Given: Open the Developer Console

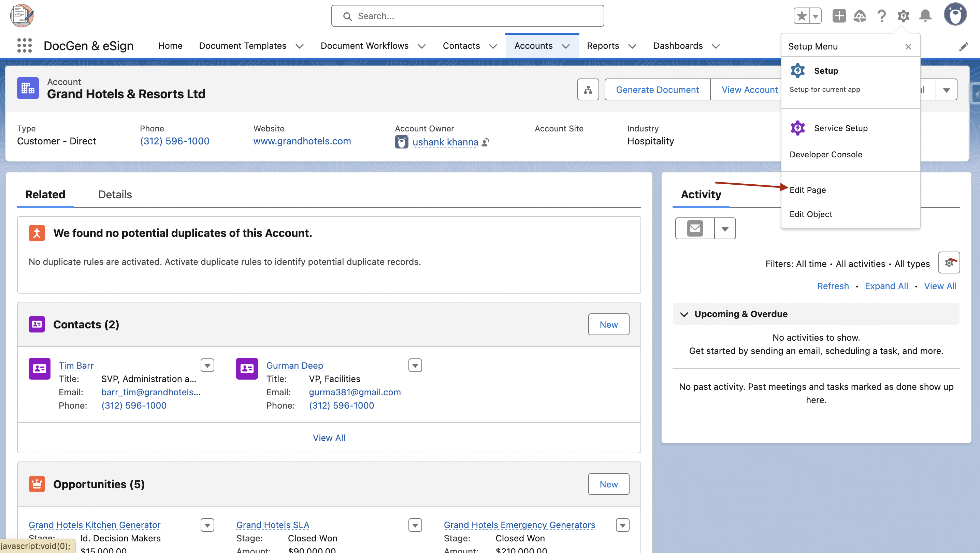Looking at the screenshot, I should pyautogui.click(x=825, y=154).
